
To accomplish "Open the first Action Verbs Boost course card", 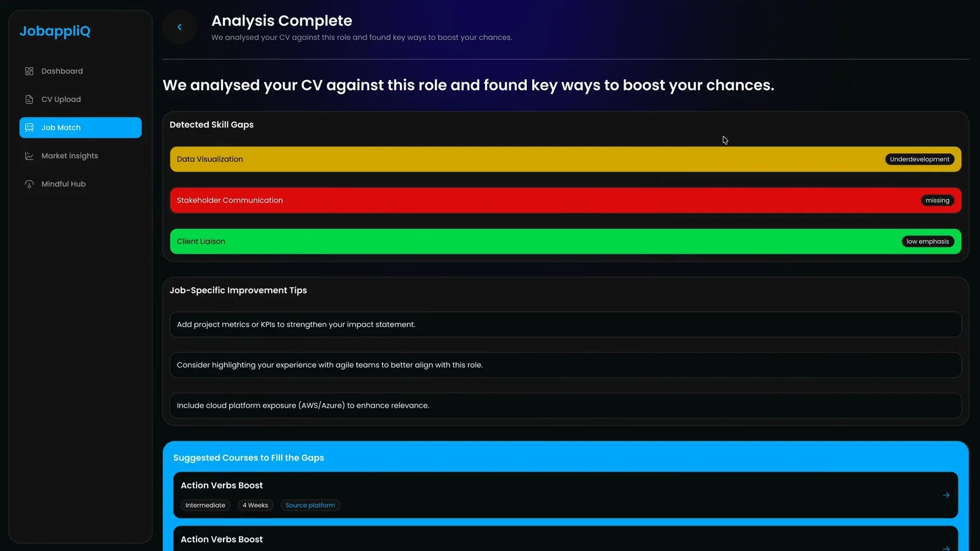I will (565, 495).
